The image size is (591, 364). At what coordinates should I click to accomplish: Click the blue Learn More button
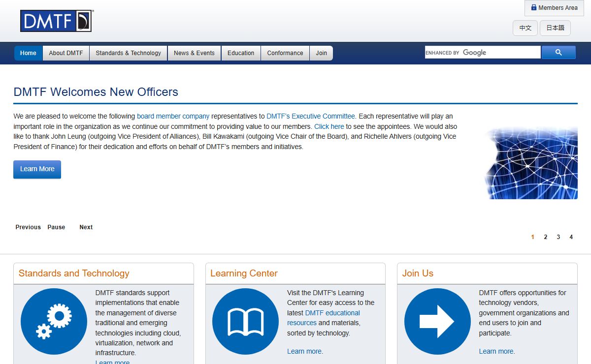pyautogui.click(x=37, y=169)
